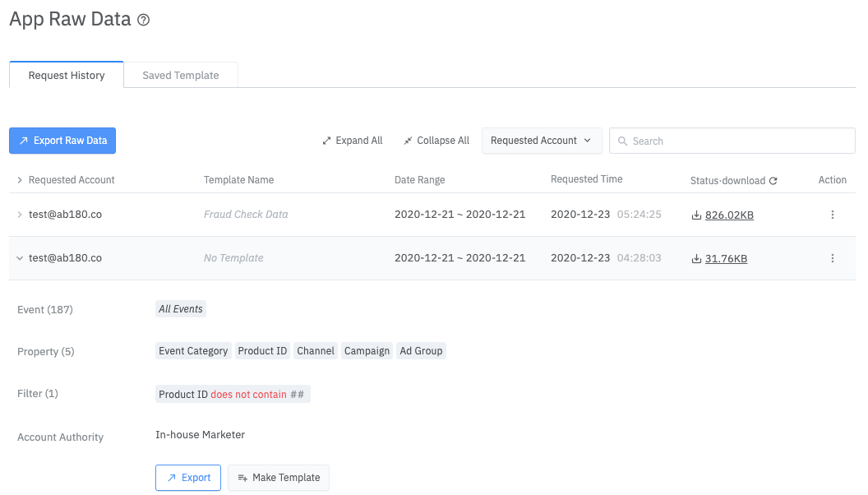868x495 pixels.
Task: Refresh Status·download with the reload icon
Action: click(x=773, y=181)
